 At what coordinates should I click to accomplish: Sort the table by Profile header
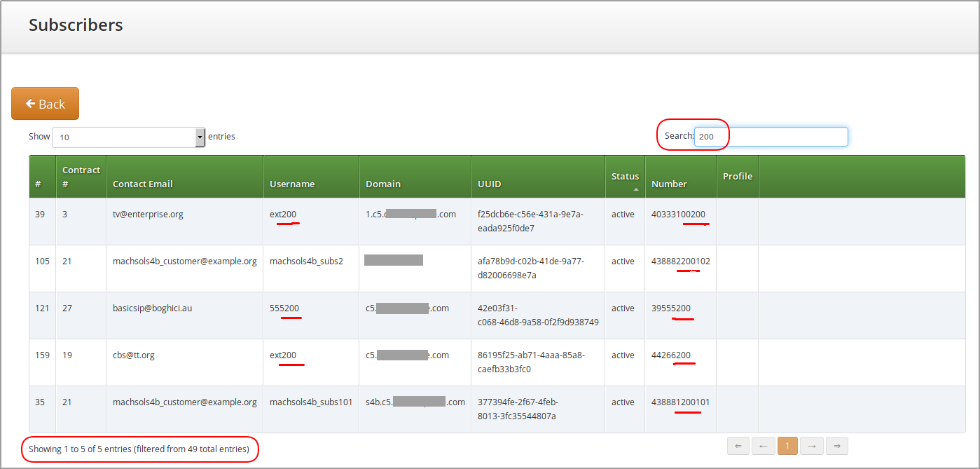pos(737,176)
